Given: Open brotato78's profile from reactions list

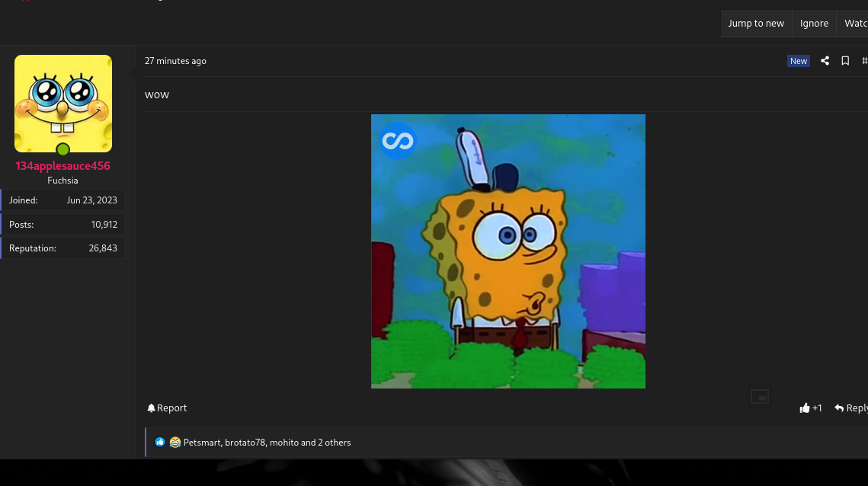Looking at the screenshot, I should pyautogui.click(x=245, y=443).
